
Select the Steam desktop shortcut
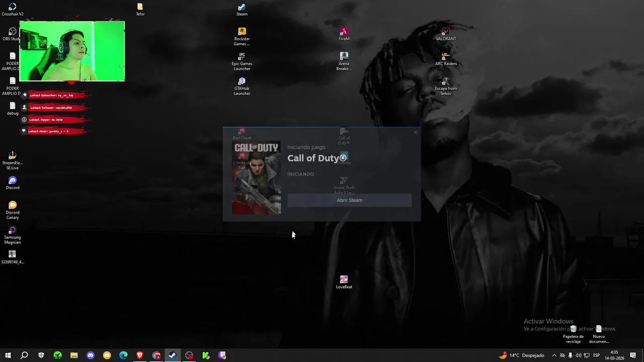pyautogui.click(x=242, y=10)
